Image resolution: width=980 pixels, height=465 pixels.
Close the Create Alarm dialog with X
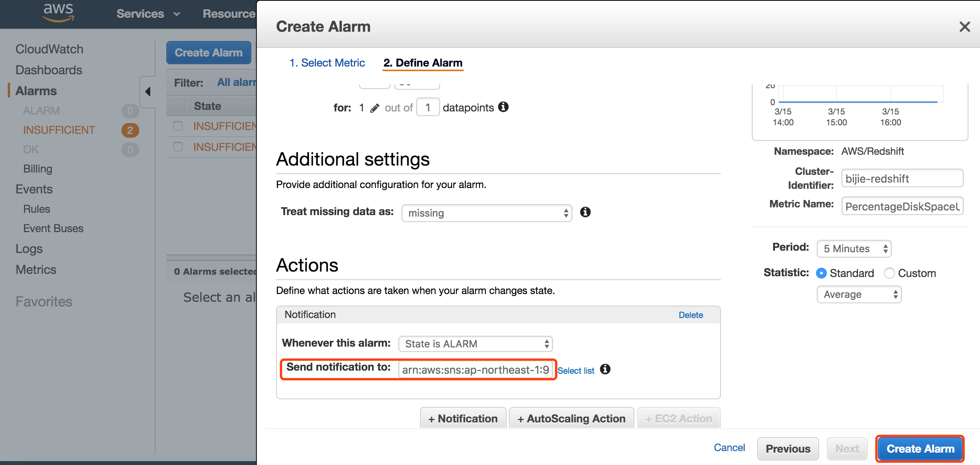tap(965, 27)
